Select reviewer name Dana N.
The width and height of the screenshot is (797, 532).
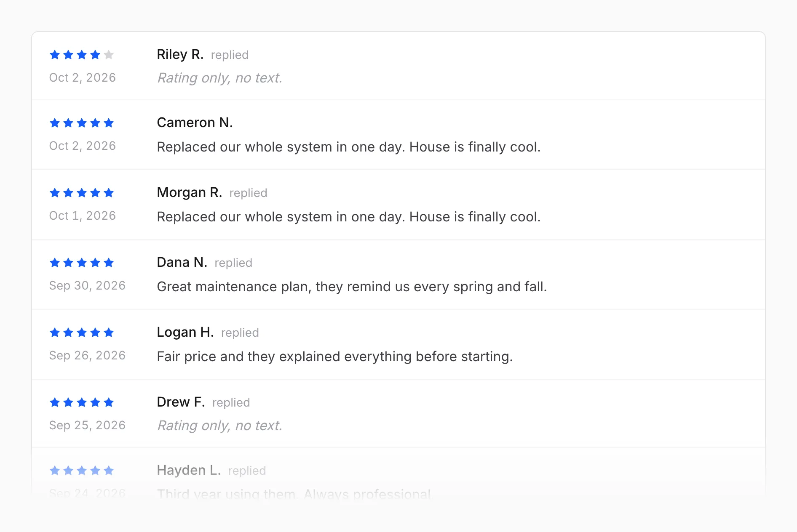[x=182, y=262]
